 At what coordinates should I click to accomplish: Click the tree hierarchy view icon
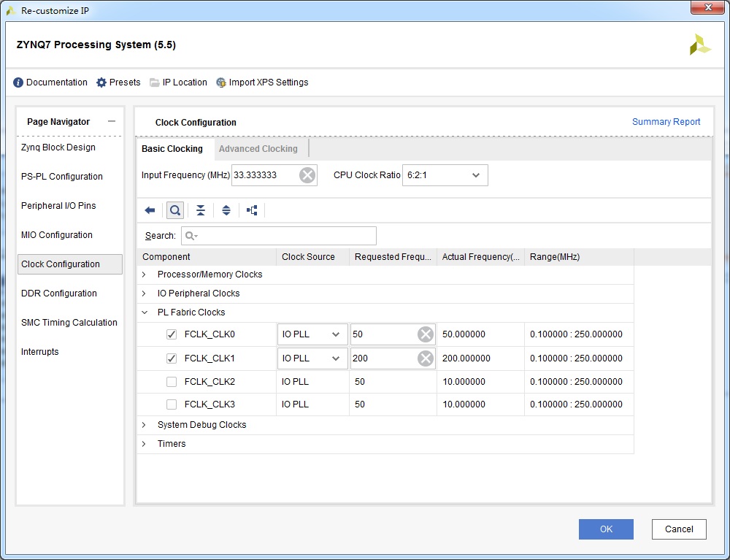point(252,210)
